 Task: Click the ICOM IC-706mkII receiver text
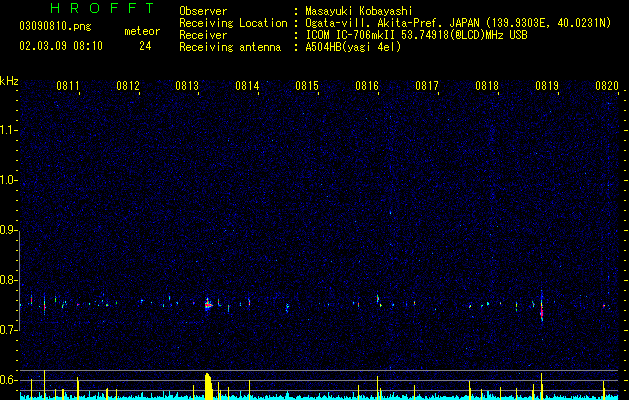coord(416,35)
